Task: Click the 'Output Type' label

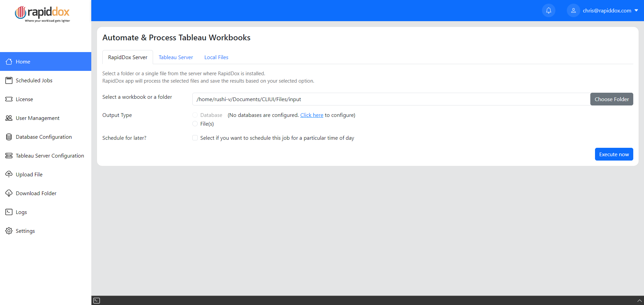Action: 117,115
